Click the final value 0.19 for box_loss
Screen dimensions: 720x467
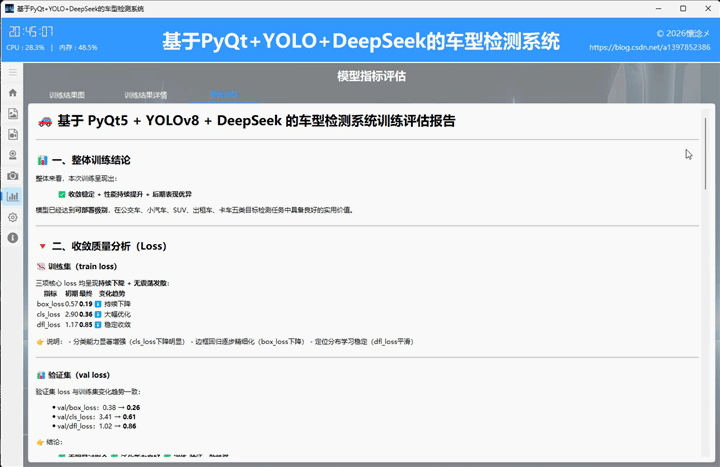click(x=85, y=304)
